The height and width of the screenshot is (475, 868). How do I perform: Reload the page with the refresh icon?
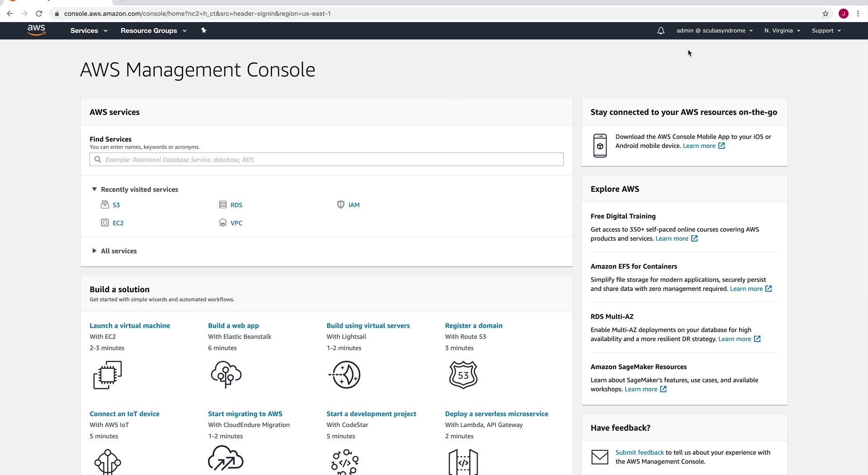click(x=39, y=14)
